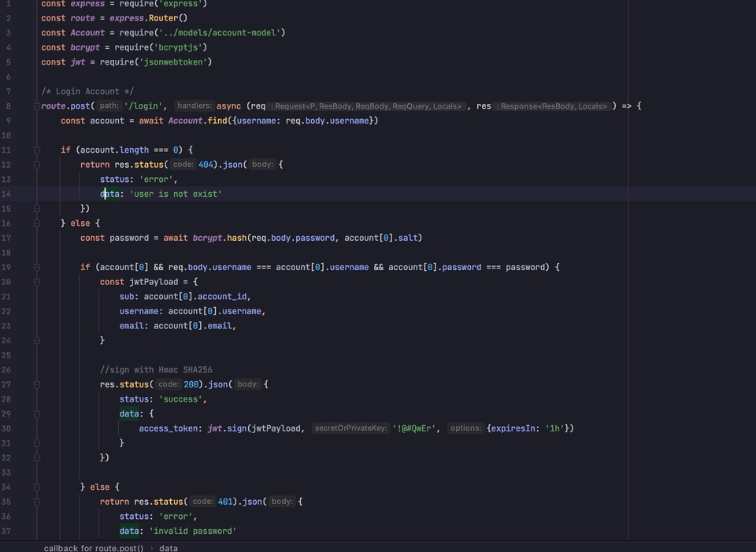Open 'callback for route.post()' breadcrumb

click(94, 548)
